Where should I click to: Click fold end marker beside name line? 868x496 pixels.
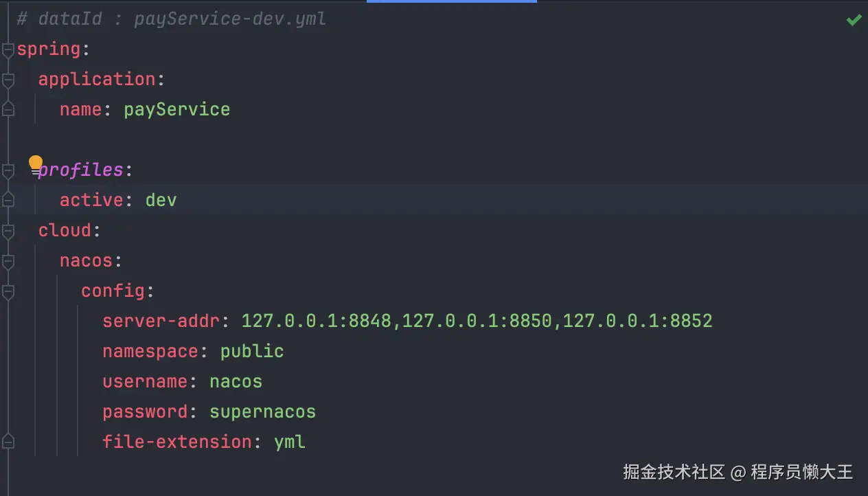point(8,109)
